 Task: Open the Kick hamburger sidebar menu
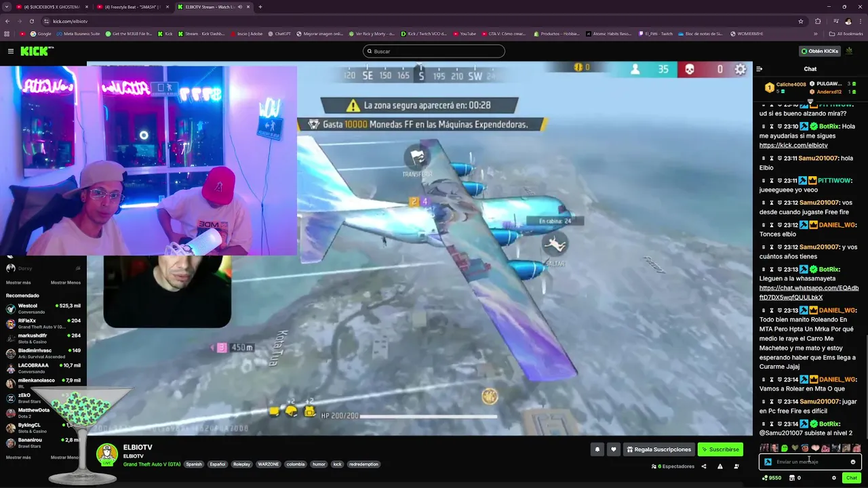tap(11, 51)
